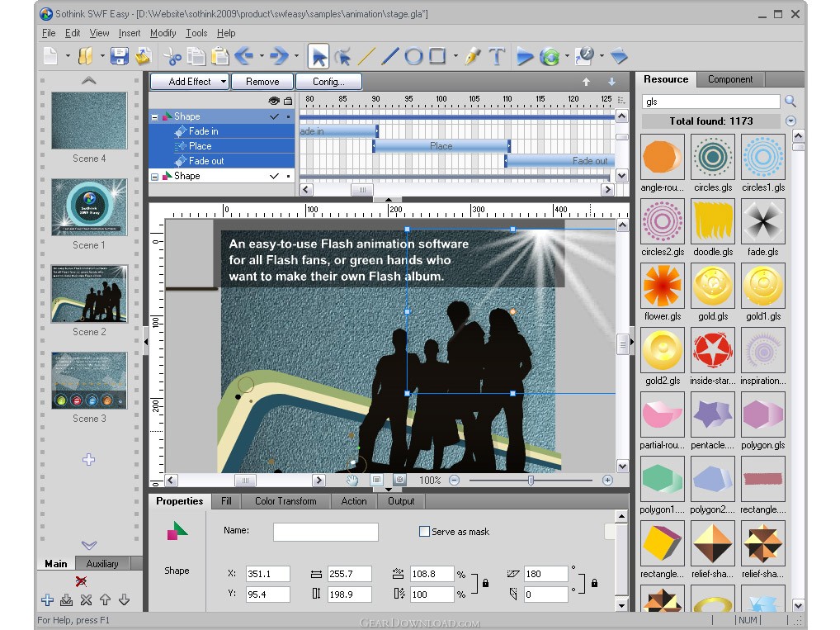Click the canvas horizontal scrollbar thumb

pos(245,480)
